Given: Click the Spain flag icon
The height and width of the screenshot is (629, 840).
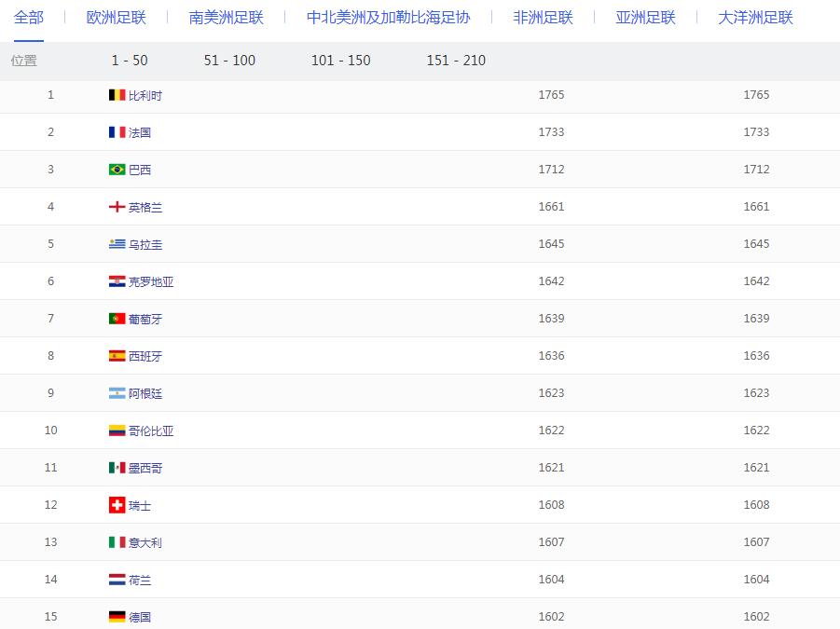Looking at the screenshot, I should tap(117, 356).
